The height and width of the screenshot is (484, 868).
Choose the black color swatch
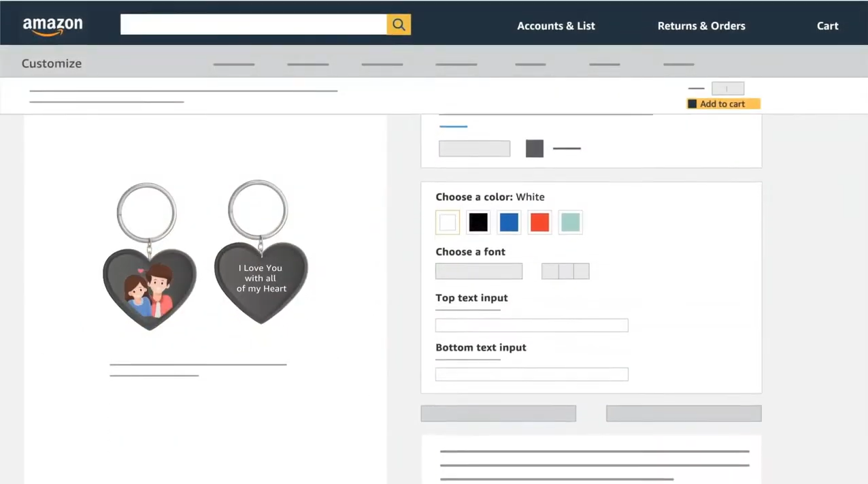pyautogui.click(x=478, y=223)
